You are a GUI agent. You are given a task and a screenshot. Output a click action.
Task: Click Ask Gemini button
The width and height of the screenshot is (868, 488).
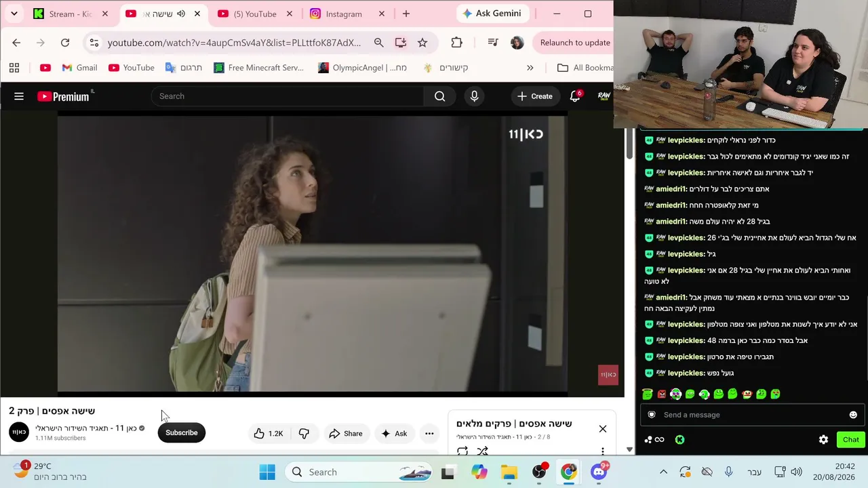[x=493, y=14]
